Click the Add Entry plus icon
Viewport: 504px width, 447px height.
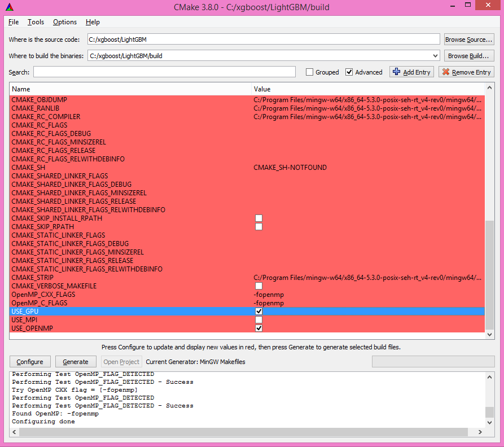coord(396,72)
